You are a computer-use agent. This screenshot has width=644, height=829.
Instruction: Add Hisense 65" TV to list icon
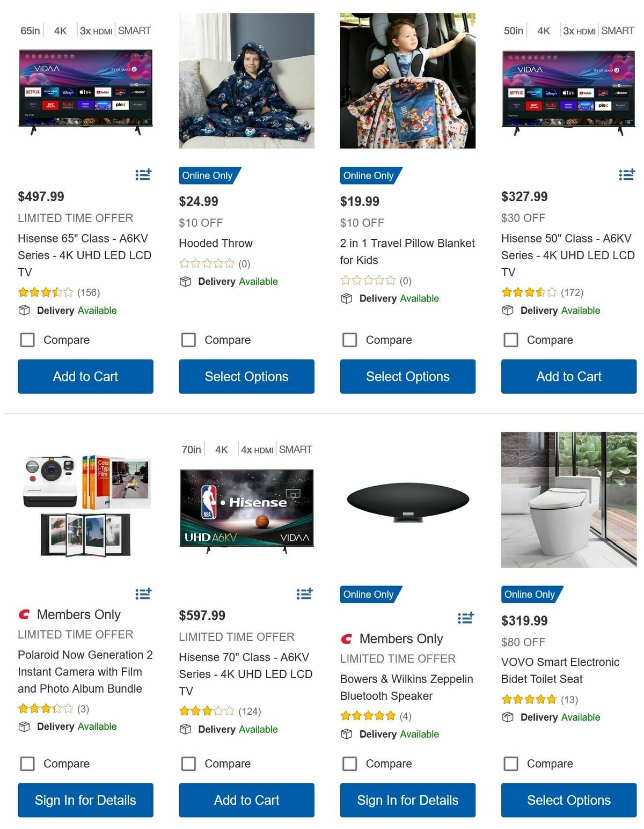(x=143, y=174)
